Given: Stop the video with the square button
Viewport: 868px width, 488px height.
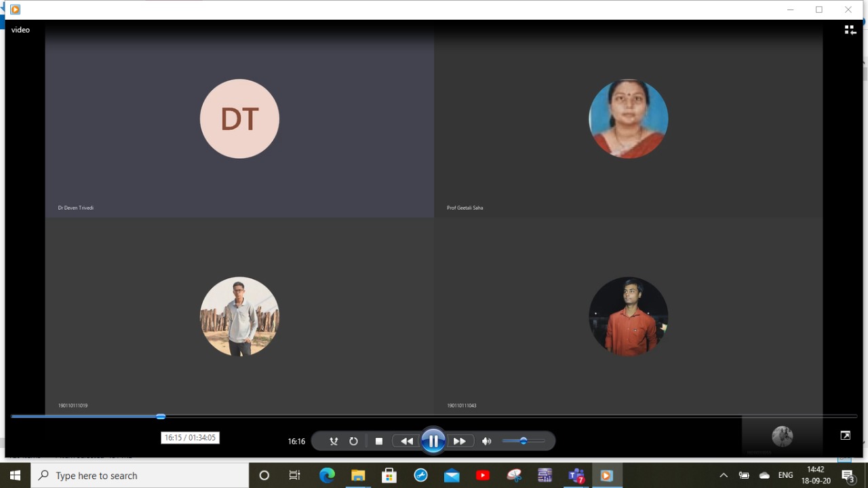Looking at the screenshot, I should click(x=379, y=441).
